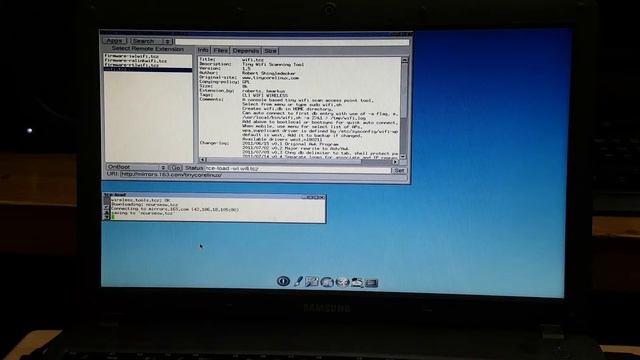Select firmware-ralinkwifi.tcz in extension list
Viewport: 640px width, 360px height.
[148, 61]
